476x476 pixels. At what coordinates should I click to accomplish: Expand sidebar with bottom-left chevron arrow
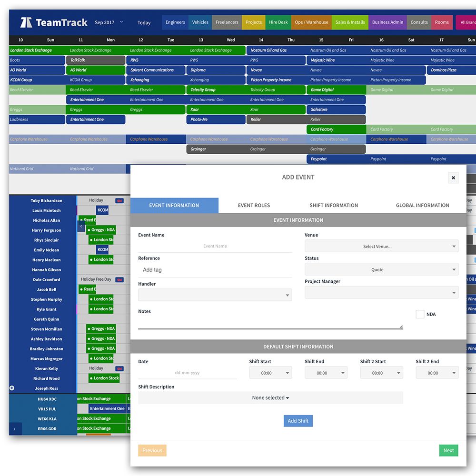tap(15, 429)
